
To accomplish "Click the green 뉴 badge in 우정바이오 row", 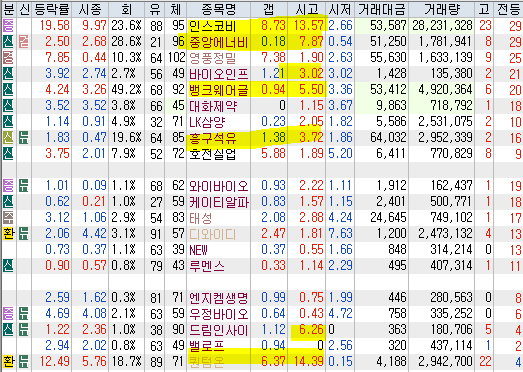I will [23, 313].
